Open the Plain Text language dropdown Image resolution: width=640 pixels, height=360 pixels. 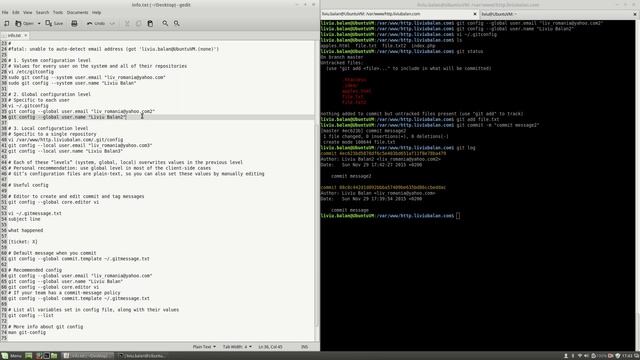204,347
